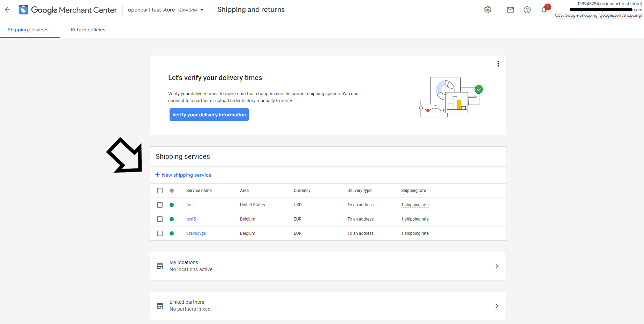This screenshot has width=644, height=324.
Task: Open the vdsvsdvgs shipping service link
Action: coord(196,233)
